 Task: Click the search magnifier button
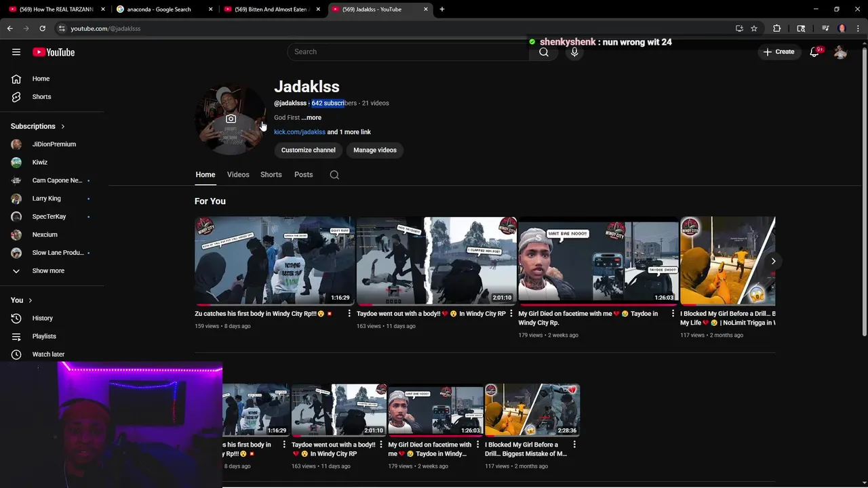pos(544,52)
